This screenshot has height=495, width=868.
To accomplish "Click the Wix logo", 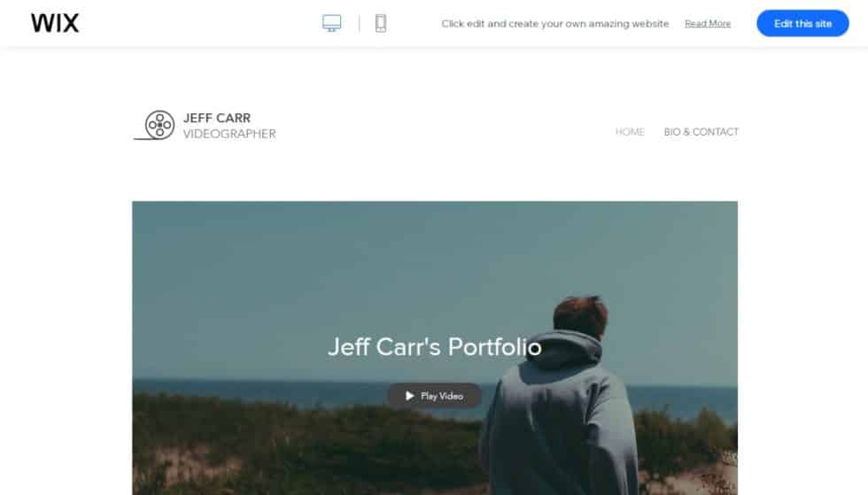I will [x=55, y=23].
